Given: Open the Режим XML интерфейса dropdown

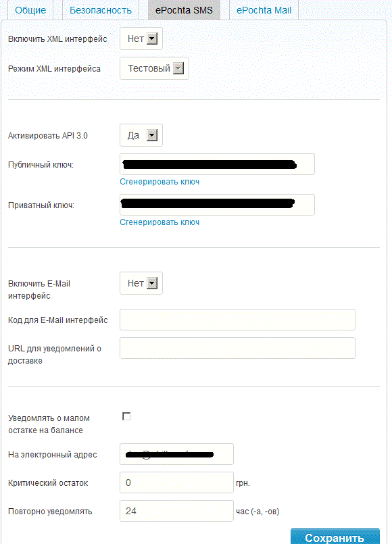Looking at the screenshot, I should [x=154, y=68].
